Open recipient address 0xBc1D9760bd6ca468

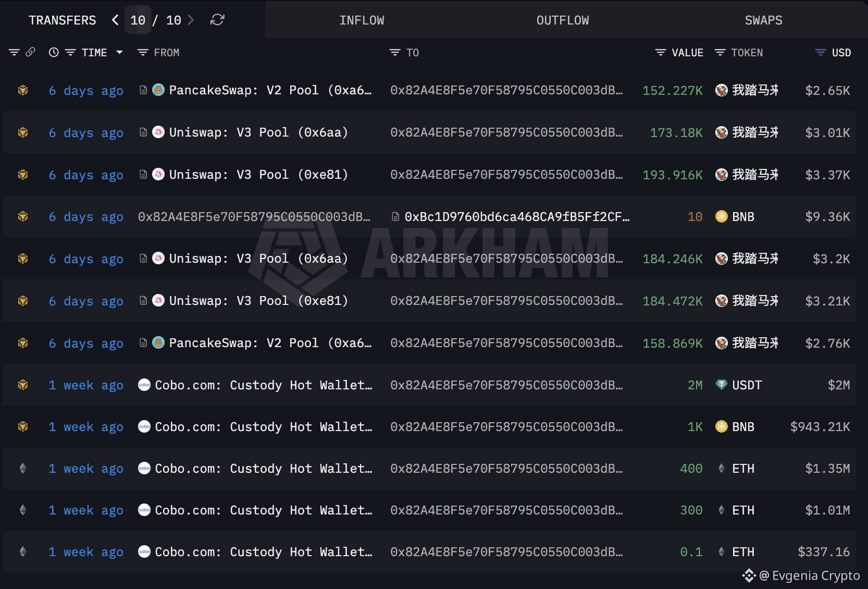pos(517,216)
